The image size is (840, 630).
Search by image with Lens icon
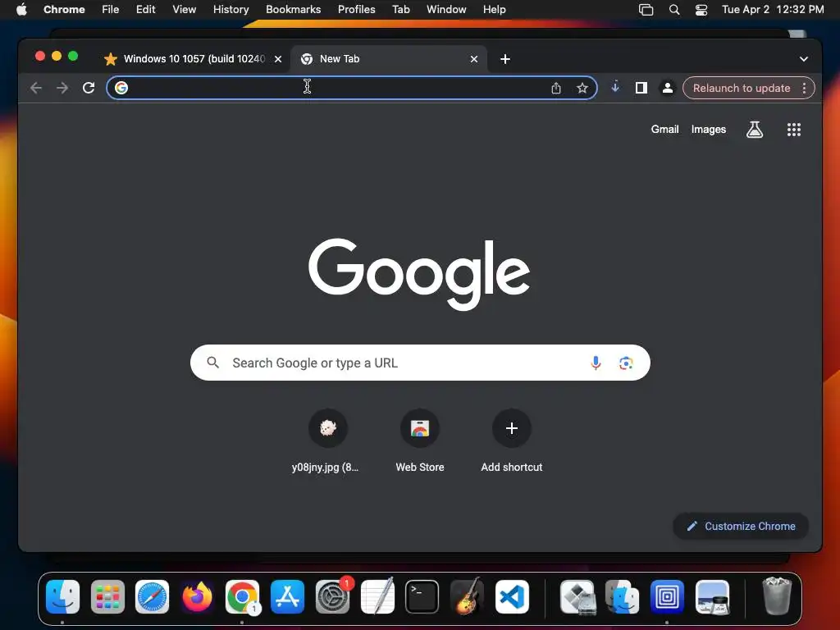(626, 363)
